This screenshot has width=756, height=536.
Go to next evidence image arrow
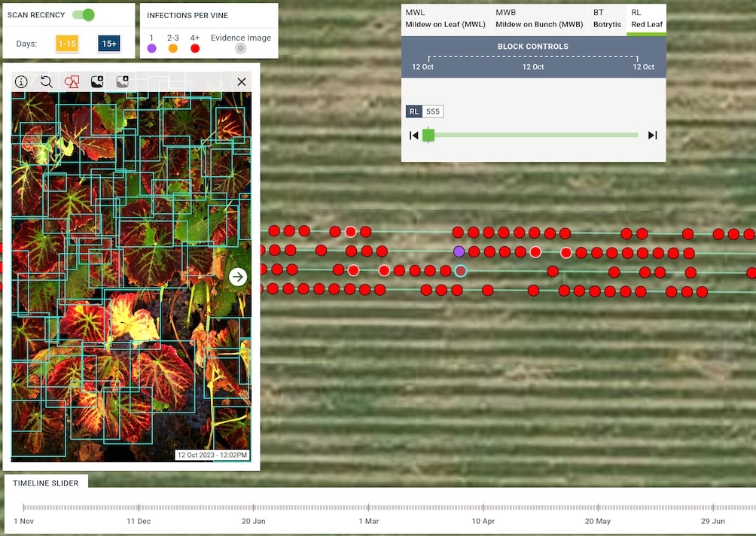tap(238, 277)
